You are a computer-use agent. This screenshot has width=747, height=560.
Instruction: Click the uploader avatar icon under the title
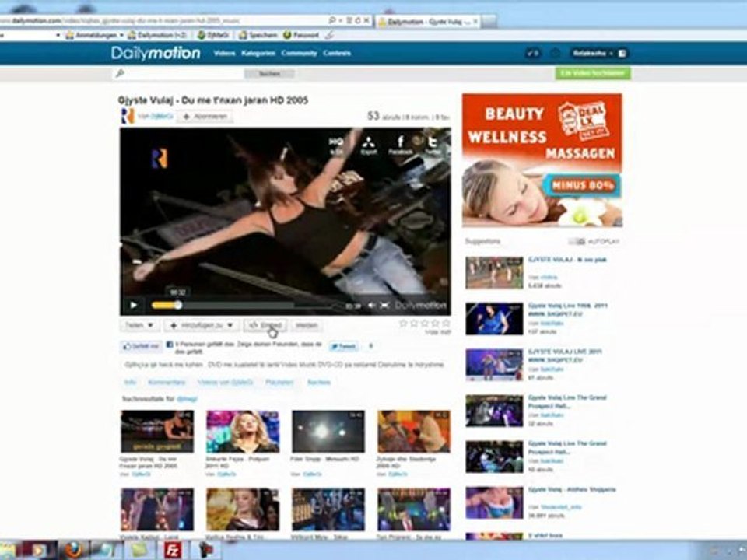pos(127,116)
